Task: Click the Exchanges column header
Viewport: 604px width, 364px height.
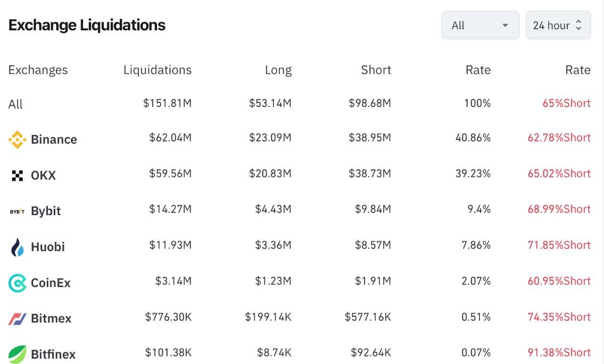Action: [x=38, y=70]
